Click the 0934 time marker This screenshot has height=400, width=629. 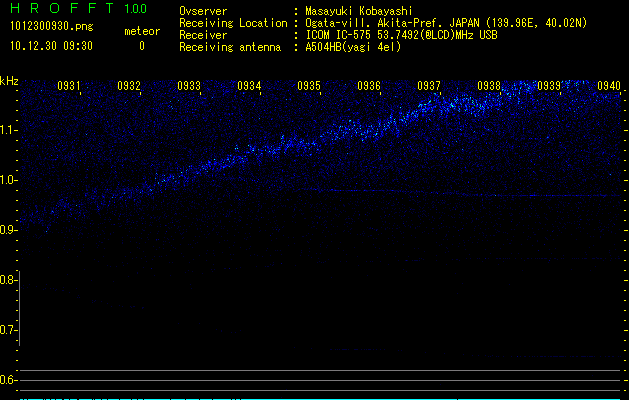click(249, 85)
